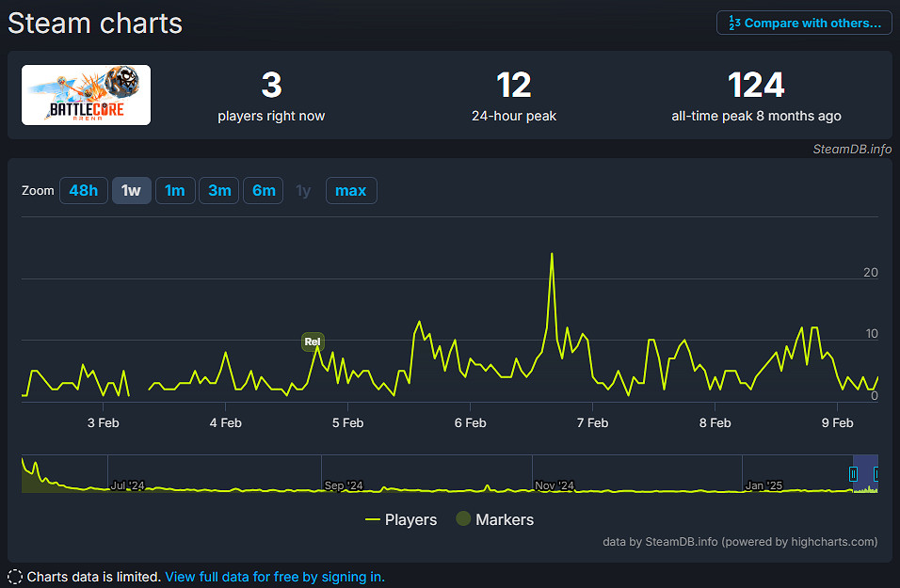Click the SteamDB.info credit under stats panel
Image resolution: width=900 pixels, height=588 pixels.
coord(852,149)
